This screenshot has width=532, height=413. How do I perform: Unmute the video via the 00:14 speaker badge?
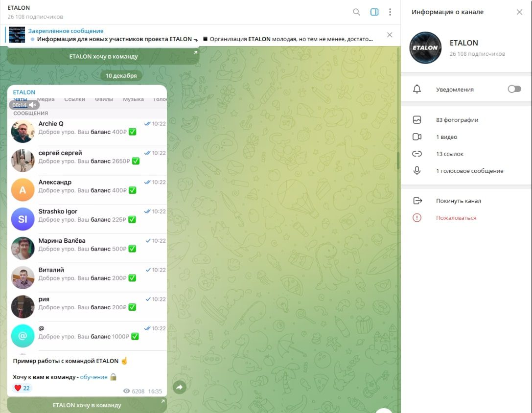tap(24, 105)
